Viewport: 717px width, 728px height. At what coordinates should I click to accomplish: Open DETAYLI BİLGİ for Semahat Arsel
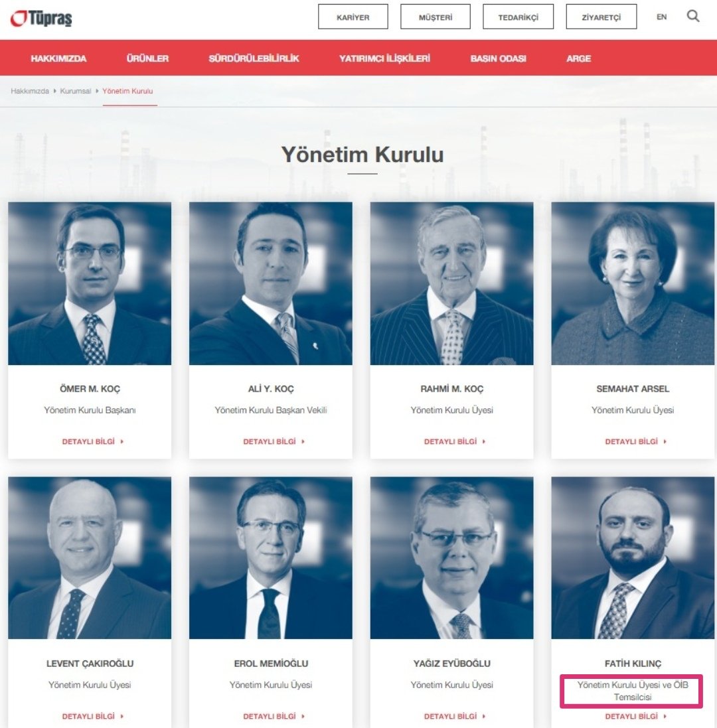pyautogui.click(x=636, y=441)
